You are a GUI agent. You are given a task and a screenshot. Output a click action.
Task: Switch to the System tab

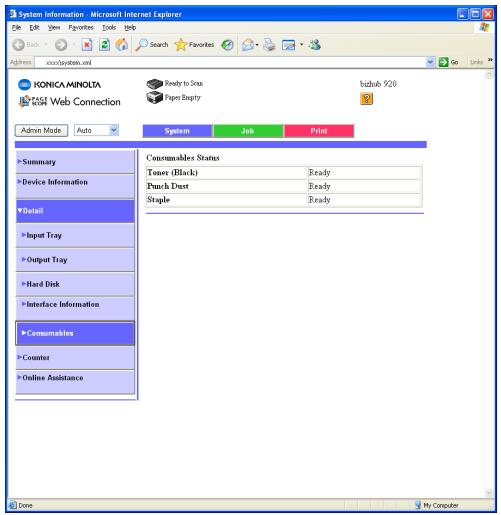click(177, 131)
